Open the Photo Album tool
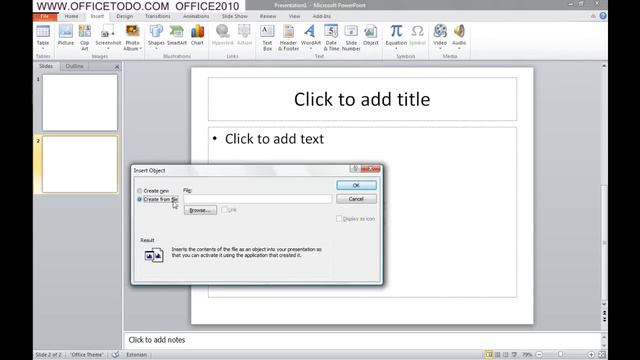Image resolution: width=640 pixels, height=360 pixels. click(132, 37)
